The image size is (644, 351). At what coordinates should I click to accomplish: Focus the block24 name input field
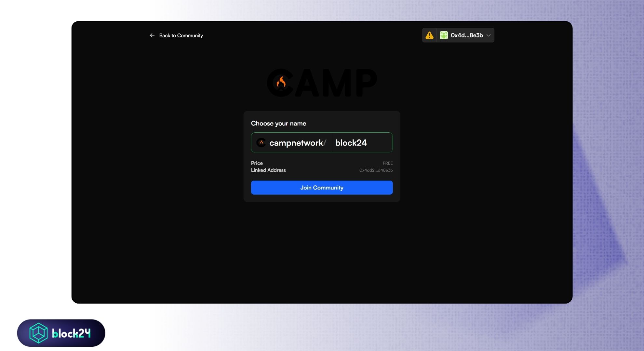(x=362, y=142)
